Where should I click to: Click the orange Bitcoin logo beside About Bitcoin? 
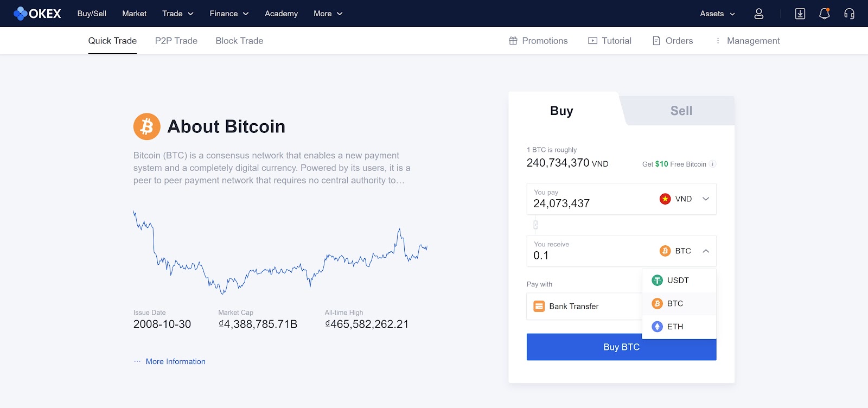coord(147,126)
